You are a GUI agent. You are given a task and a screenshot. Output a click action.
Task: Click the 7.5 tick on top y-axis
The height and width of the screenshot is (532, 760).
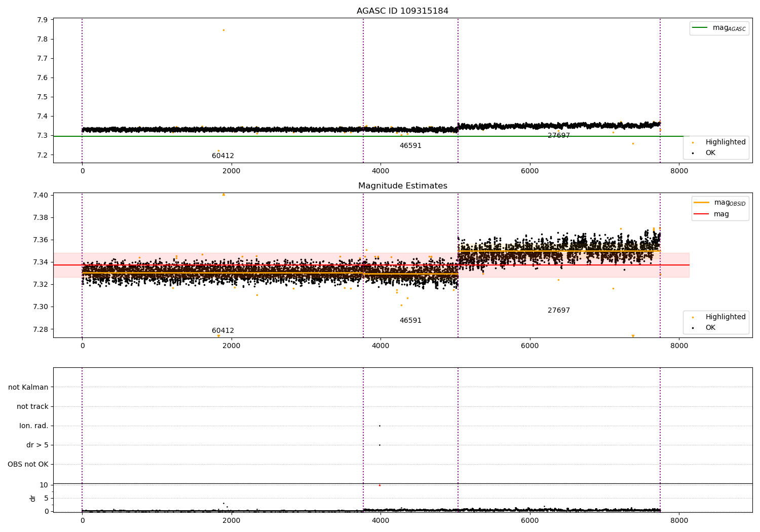click(x=42, y=97)
